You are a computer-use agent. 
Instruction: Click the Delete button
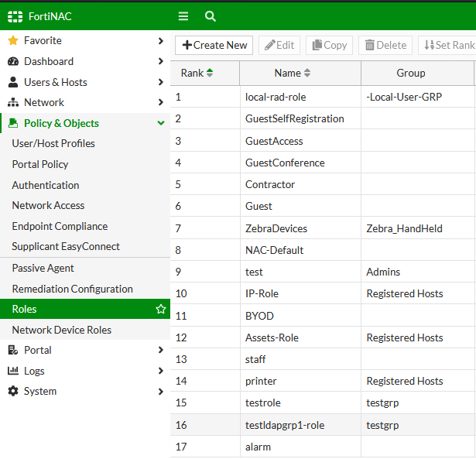pos(385,45)
